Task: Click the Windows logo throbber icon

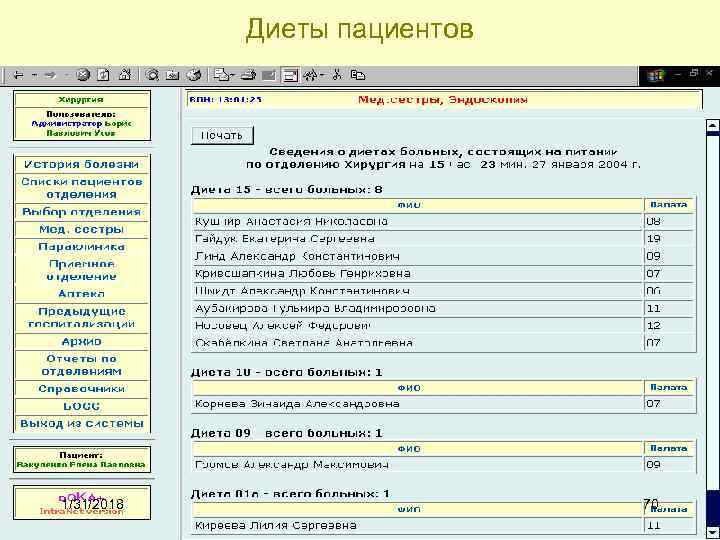Action: pyautogui.click(x=656, y=75)
